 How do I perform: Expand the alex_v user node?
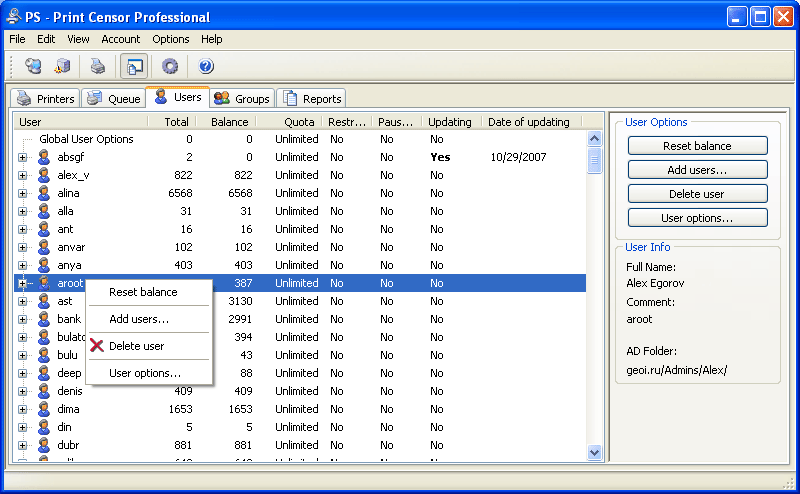coord(22,175)
